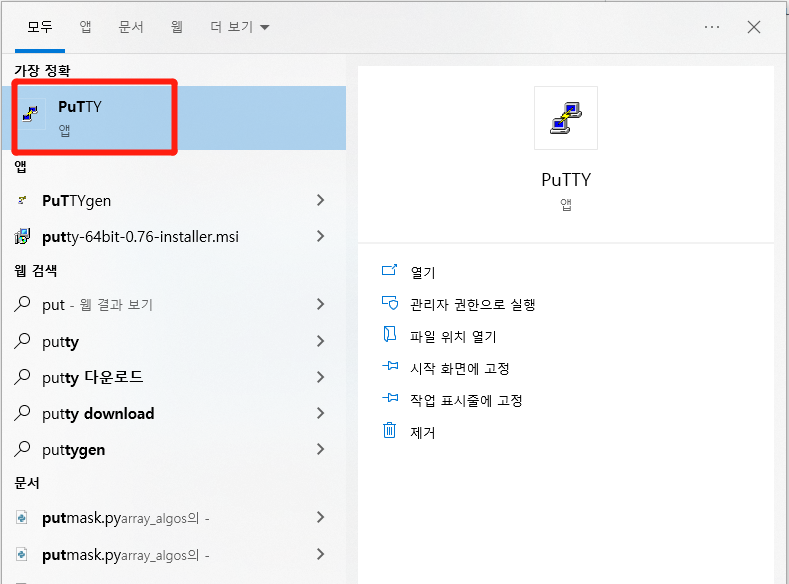Choose 파일 위치 열기
This screenshot has width=789, height=584.
[453, 336]
